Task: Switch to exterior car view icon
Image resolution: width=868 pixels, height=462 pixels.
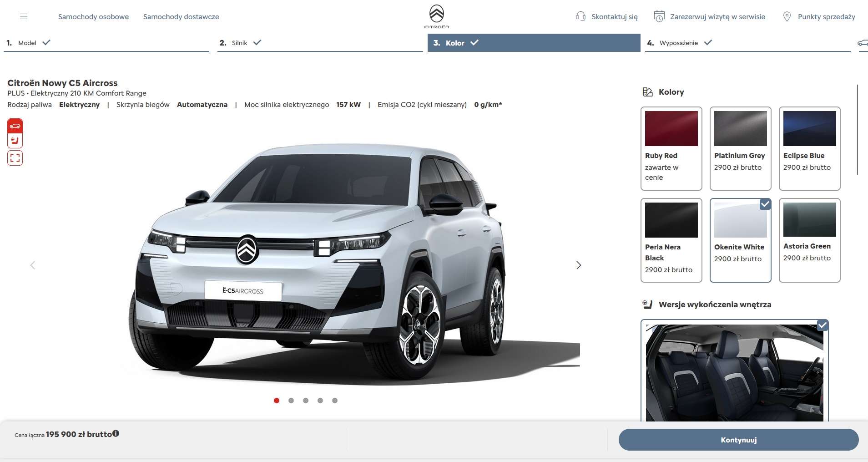Action: 15,126
